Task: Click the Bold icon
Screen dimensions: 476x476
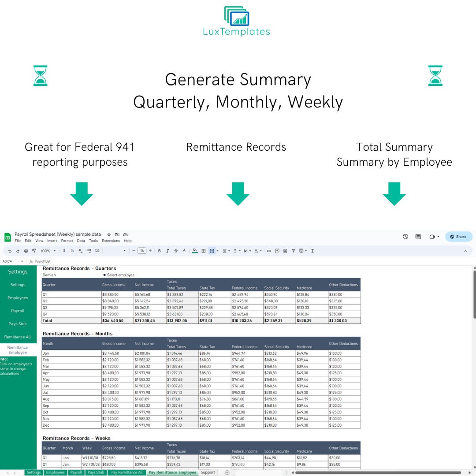Action: (159, 251)
